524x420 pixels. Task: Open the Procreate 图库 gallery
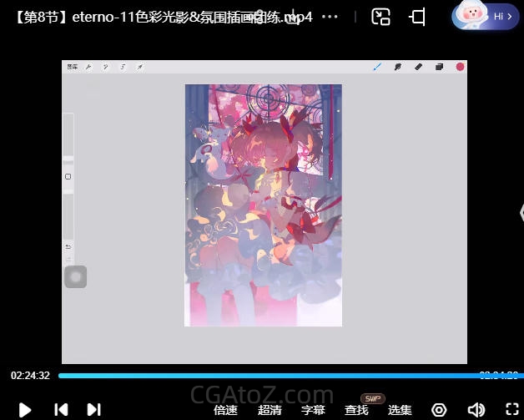click(x=73, y=67)
